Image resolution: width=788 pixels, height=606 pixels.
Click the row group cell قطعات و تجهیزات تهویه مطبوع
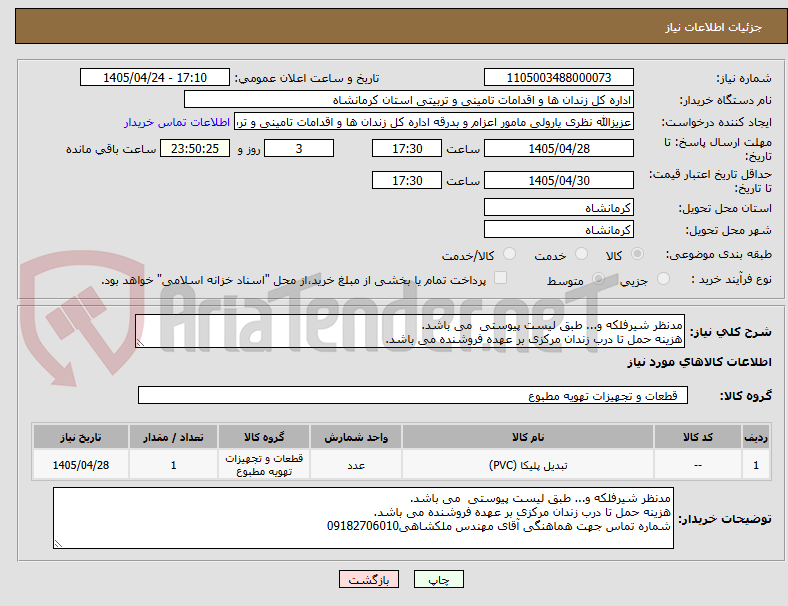click(x=264, y=465)
